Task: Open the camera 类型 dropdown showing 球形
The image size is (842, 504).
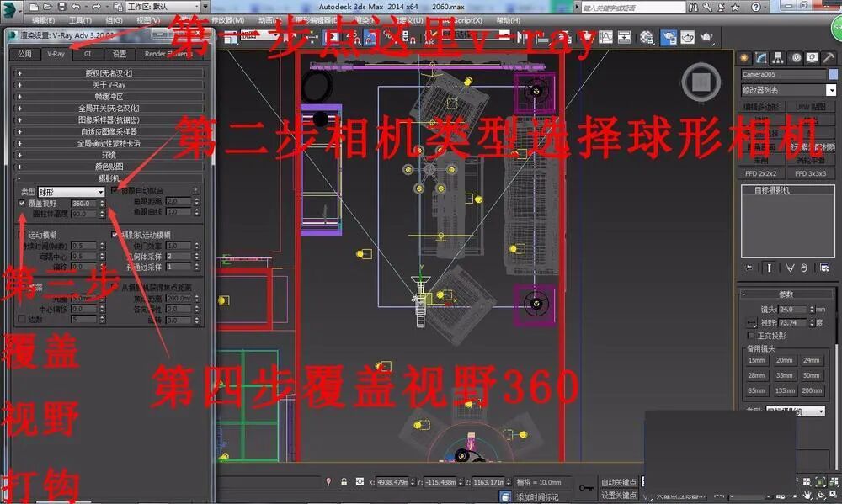Action: (x=72, y=192)
